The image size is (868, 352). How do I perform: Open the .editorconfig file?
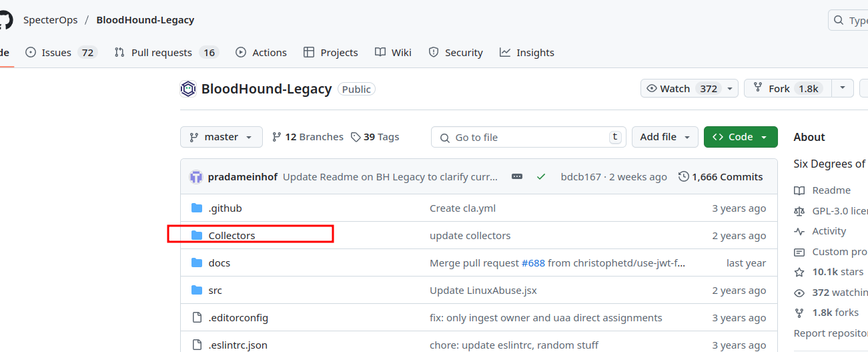238,318
